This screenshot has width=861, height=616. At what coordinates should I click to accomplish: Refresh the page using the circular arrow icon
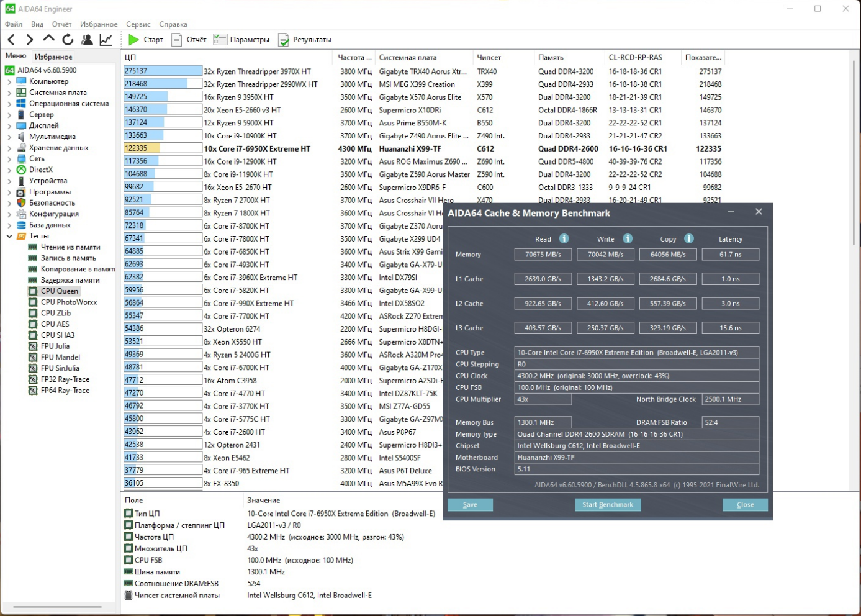pyautogui.click(x=68, y=40)
